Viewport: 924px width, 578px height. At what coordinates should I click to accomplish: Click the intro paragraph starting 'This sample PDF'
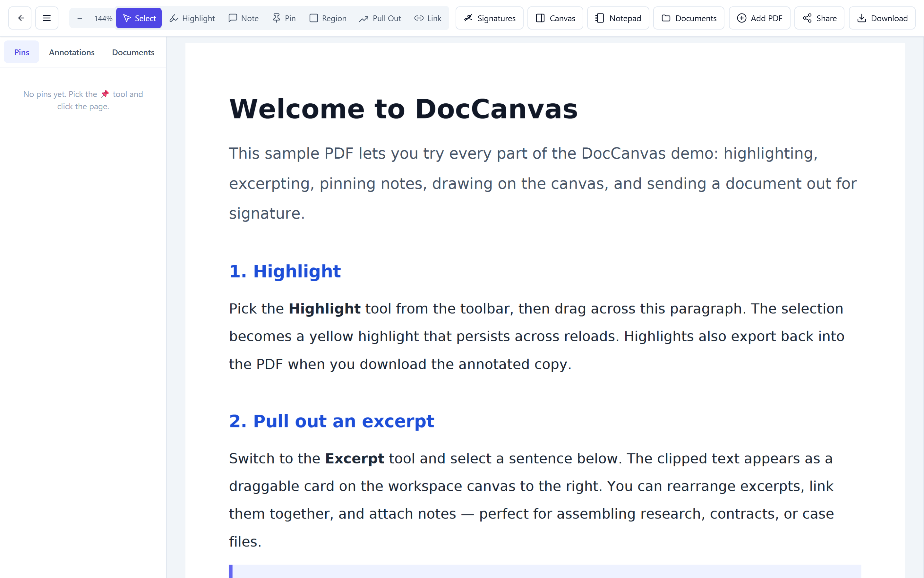tap(543, 183)
